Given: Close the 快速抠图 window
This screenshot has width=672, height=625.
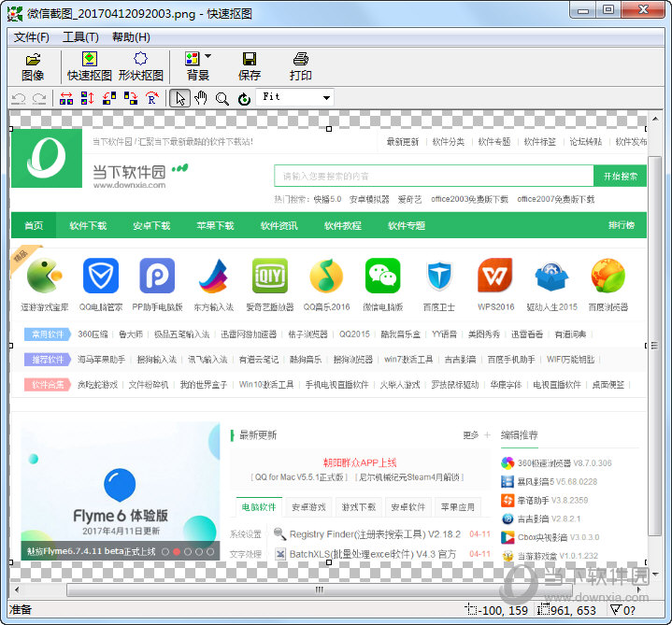Looking at the screenshot, I should tap(643, 10).
